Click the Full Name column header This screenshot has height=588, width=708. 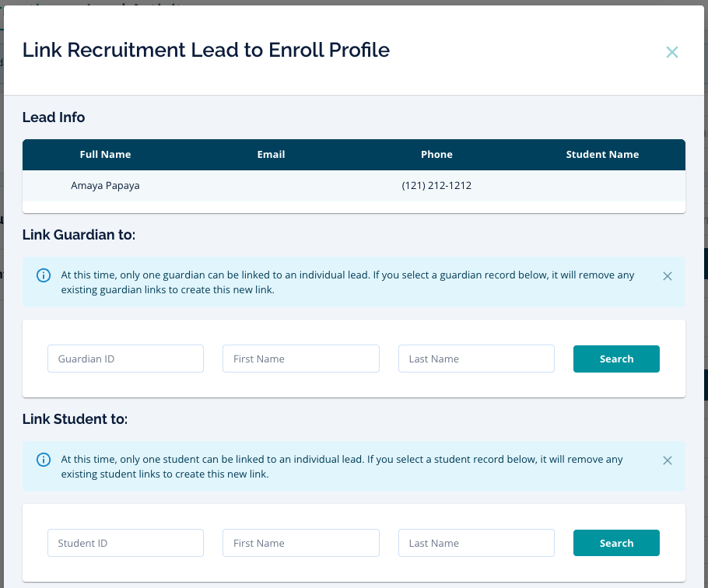click(x=105, y=155)
